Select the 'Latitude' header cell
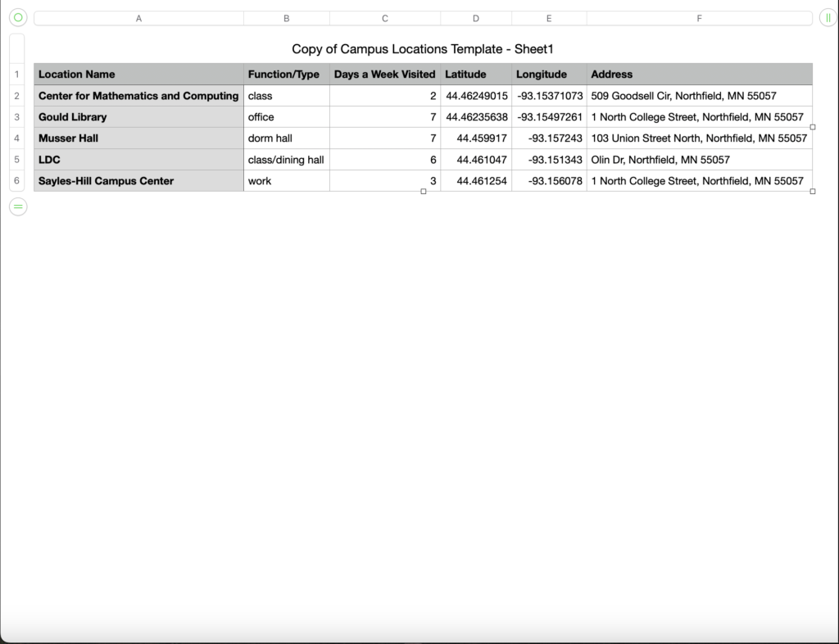Screen dimensions: 839x644 coord(476,75)
